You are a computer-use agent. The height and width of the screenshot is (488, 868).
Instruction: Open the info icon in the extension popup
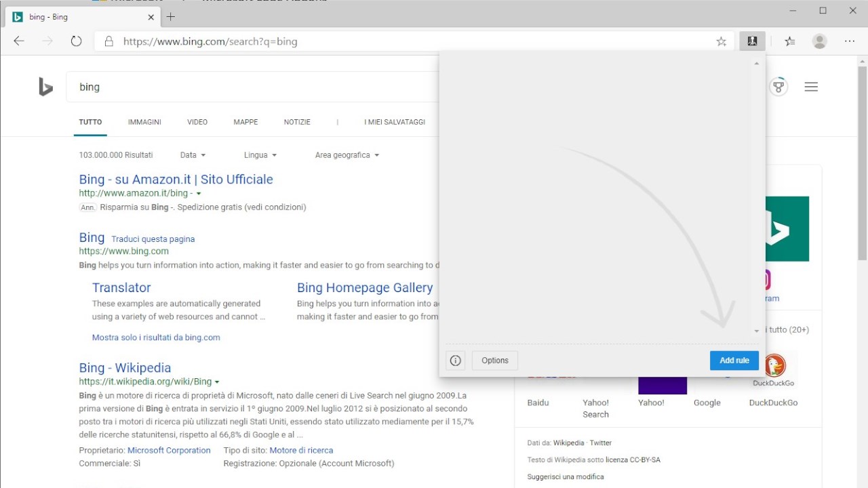coord(456,361)
